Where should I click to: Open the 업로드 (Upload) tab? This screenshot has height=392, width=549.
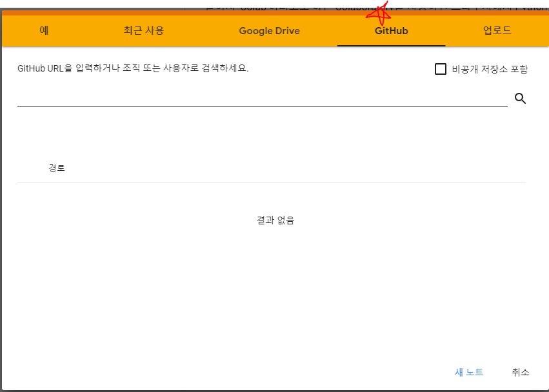point(497,30)
